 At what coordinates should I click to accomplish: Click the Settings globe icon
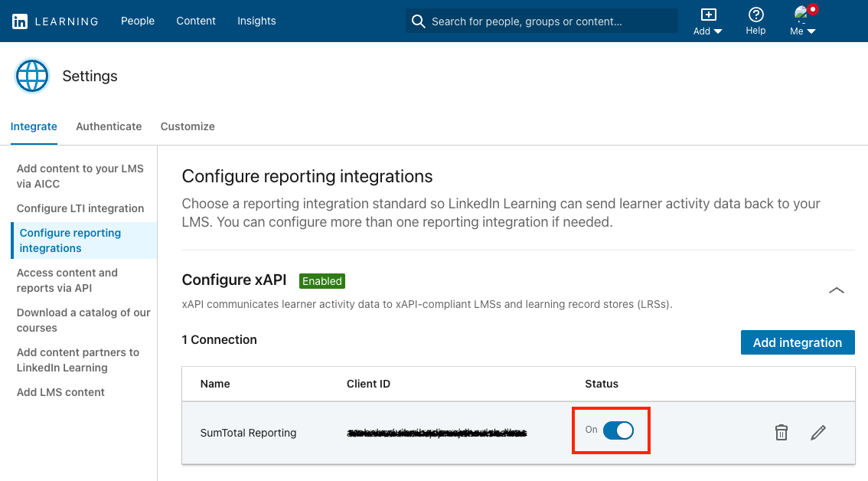coord(32,76)
